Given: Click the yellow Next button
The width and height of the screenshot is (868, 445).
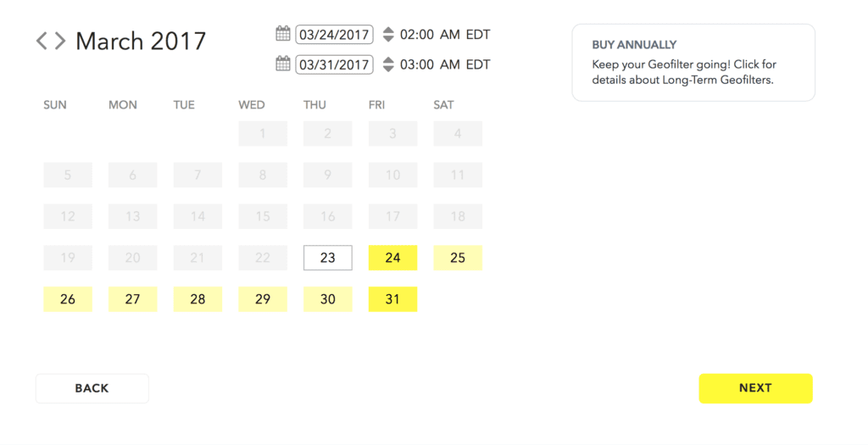Looking at the screenshot, I should (755, 388).
